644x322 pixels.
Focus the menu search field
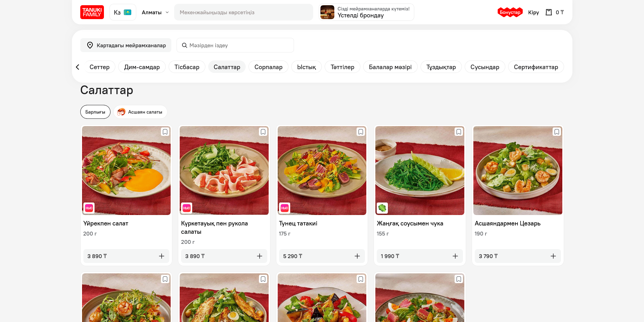(235, 45)
